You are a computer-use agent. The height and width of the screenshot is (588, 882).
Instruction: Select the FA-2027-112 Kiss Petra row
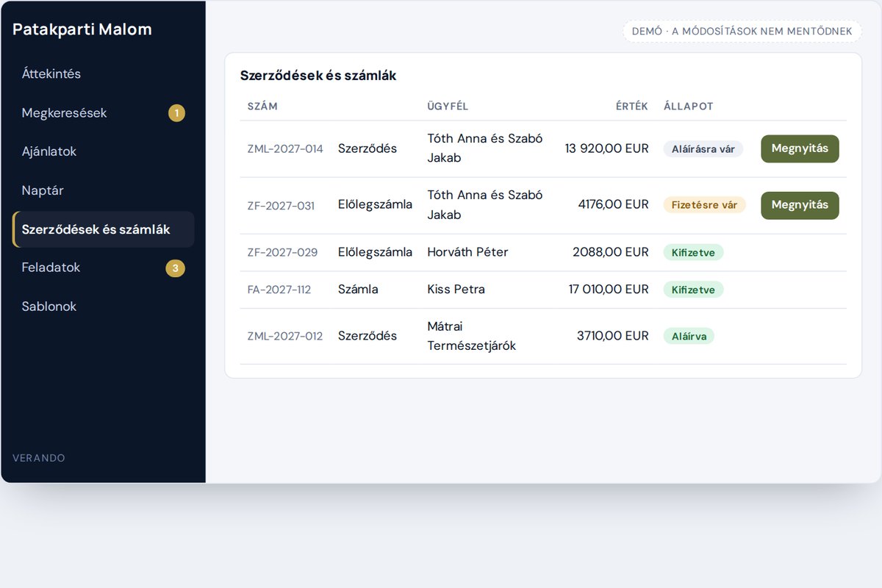[543, 290]
